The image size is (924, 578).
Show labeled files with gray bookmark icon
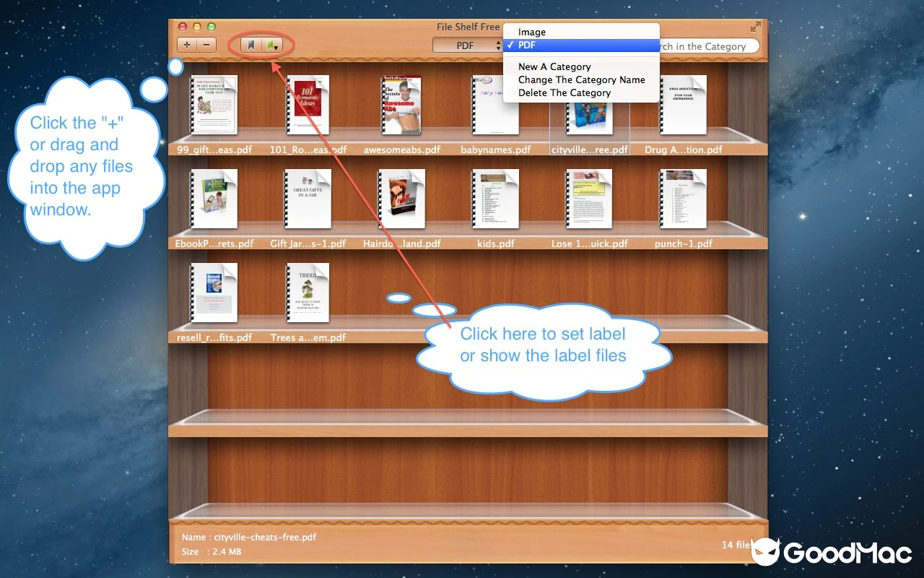[251, 46]
